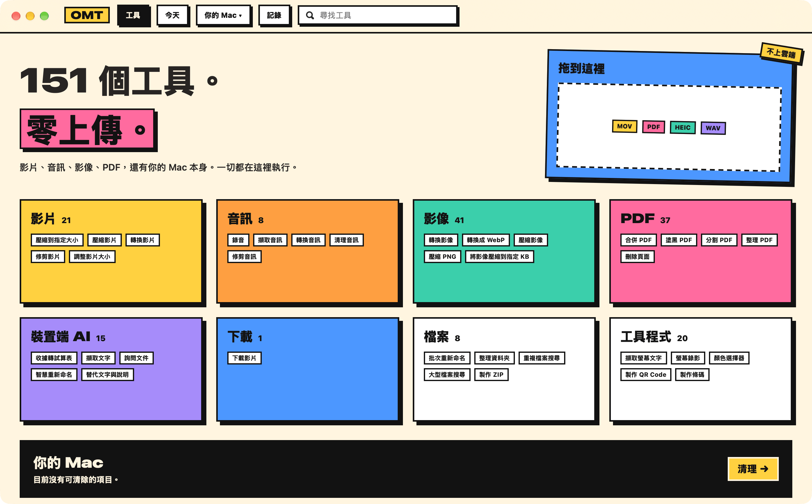This screenshot has width=812, height=504.
Task: Expand the 你的 Mac dropdown
Action: [x=223, y=15]
